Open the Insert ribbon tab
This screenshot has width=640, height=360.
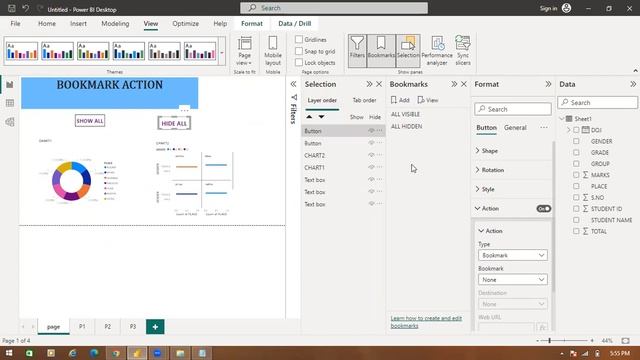pos(78,24)
